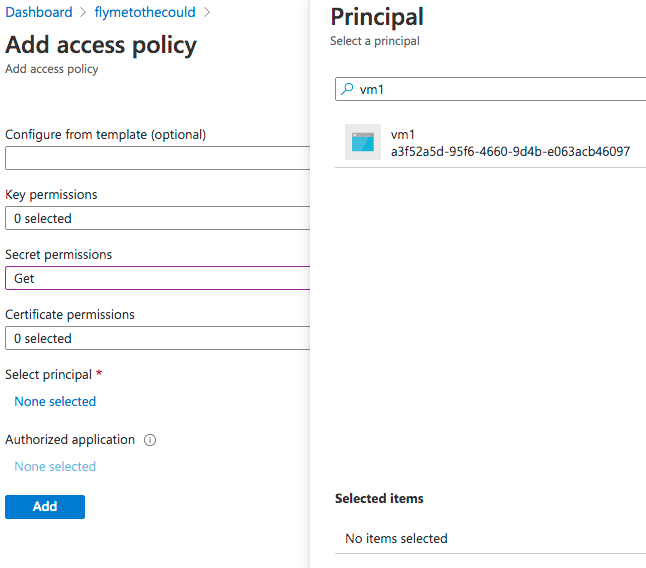Viewport: 646px width, 568px height.
Task: Open the Configure from template dropdown
Action: pos(157,158)
